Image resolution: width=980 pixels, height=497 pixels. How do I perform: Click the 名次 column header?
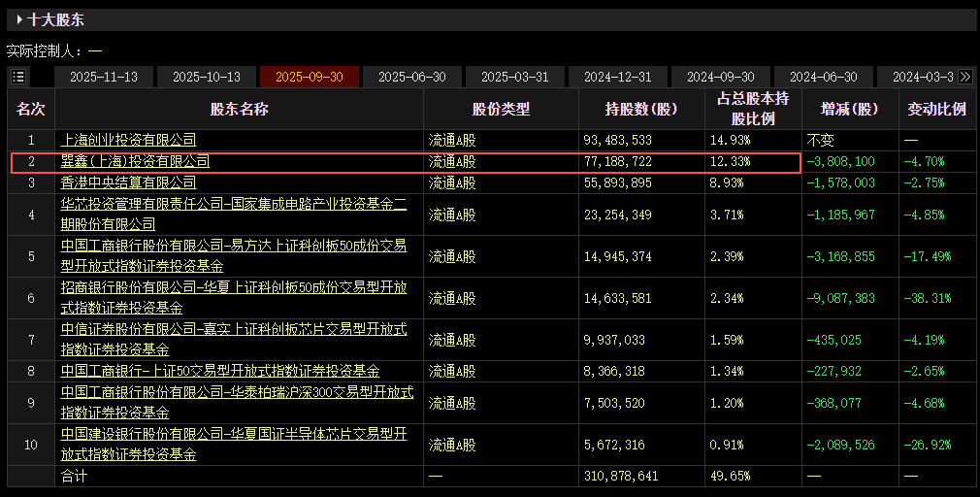[31, 109]
